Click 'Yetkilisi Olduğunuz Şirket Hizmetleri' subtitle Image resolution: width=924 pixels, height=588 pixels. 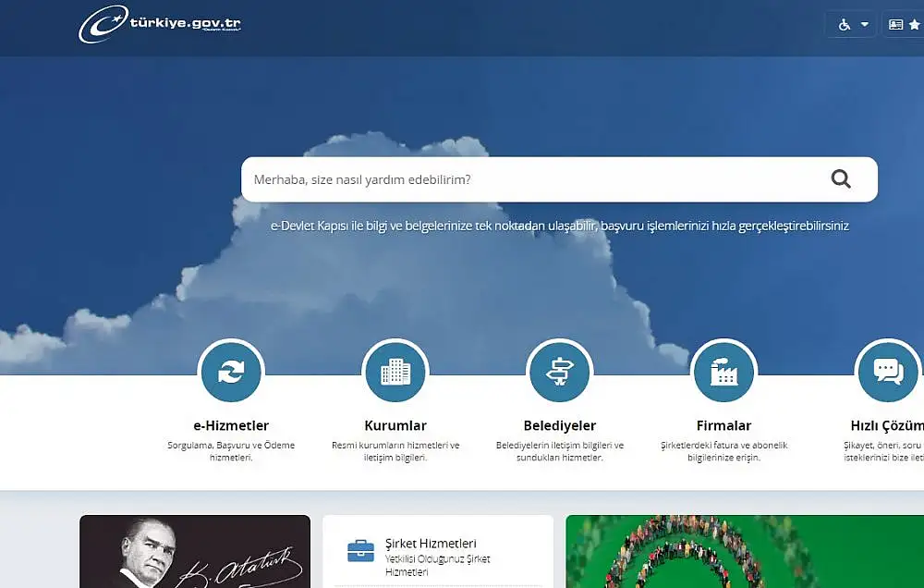437,565
